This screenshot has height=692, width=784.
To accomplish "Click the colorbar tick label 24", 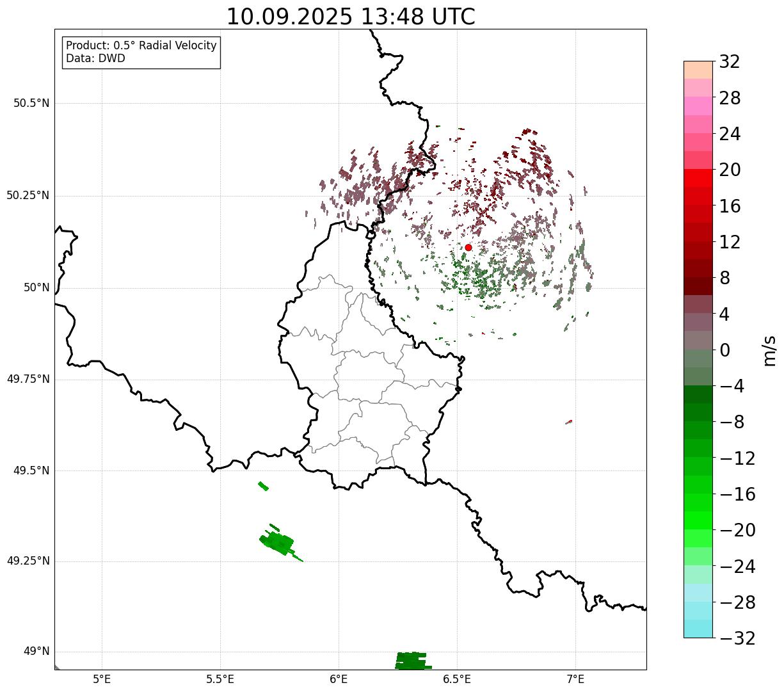I will click(x=730, y=134).
